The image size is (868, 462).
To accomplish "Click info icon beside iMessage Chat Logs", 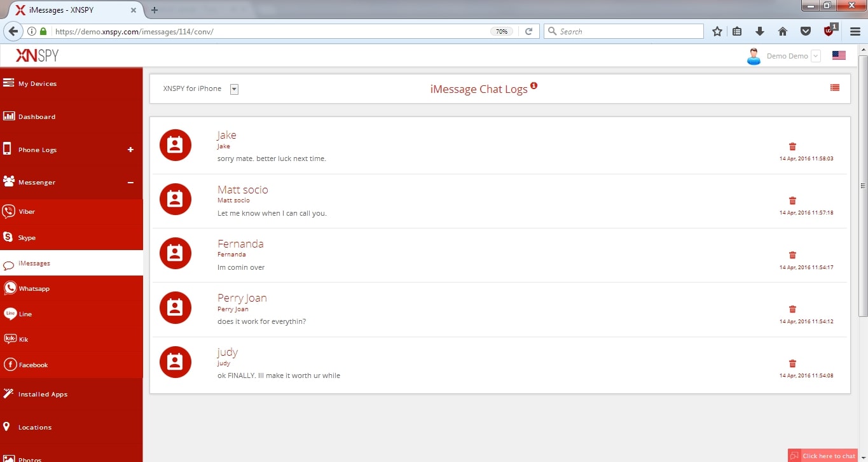I will click(x=534, y=85).
